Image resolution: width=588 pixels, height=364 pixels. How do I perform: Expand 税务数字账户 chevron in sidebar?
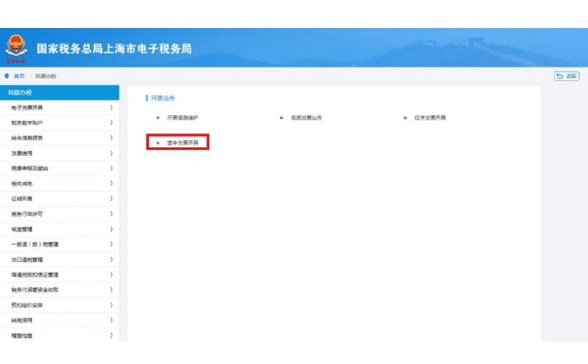(x=111, y=123)
